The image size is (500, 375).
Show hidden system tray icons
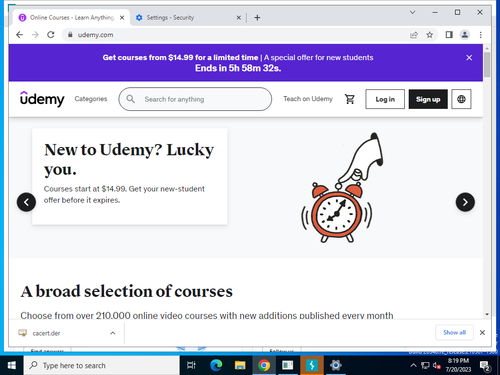[413, 365]
